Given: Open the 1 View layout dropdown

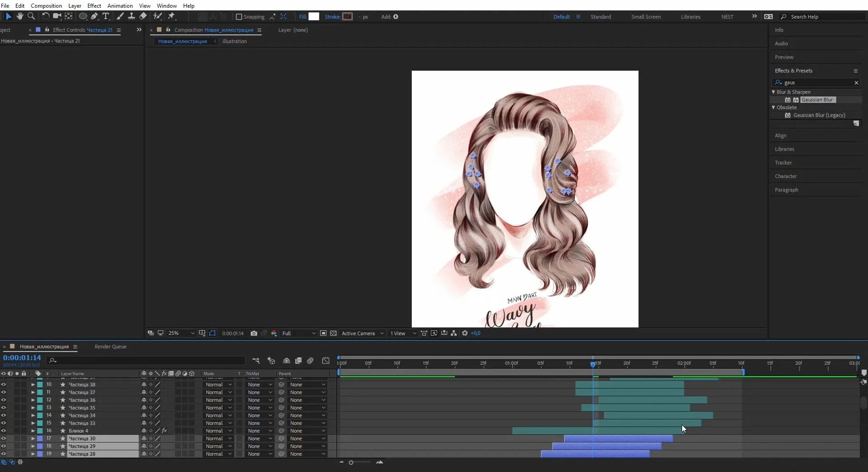Looking at the screenshot, I should [403, 333].
